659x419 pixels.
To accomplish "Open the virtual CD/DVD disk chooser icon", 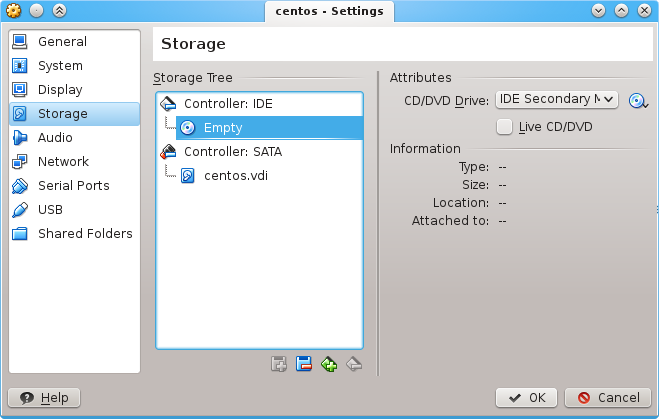I will point(638,101).
